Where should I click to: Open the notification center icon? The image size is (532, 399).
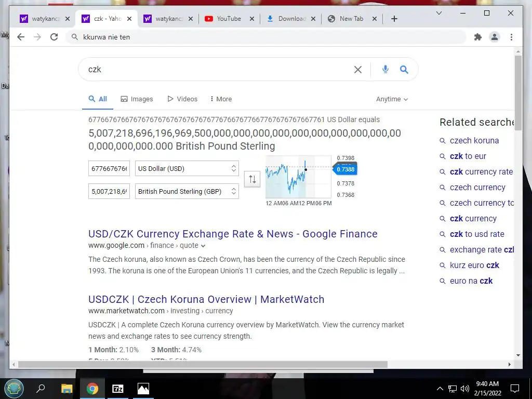(515, 389)
